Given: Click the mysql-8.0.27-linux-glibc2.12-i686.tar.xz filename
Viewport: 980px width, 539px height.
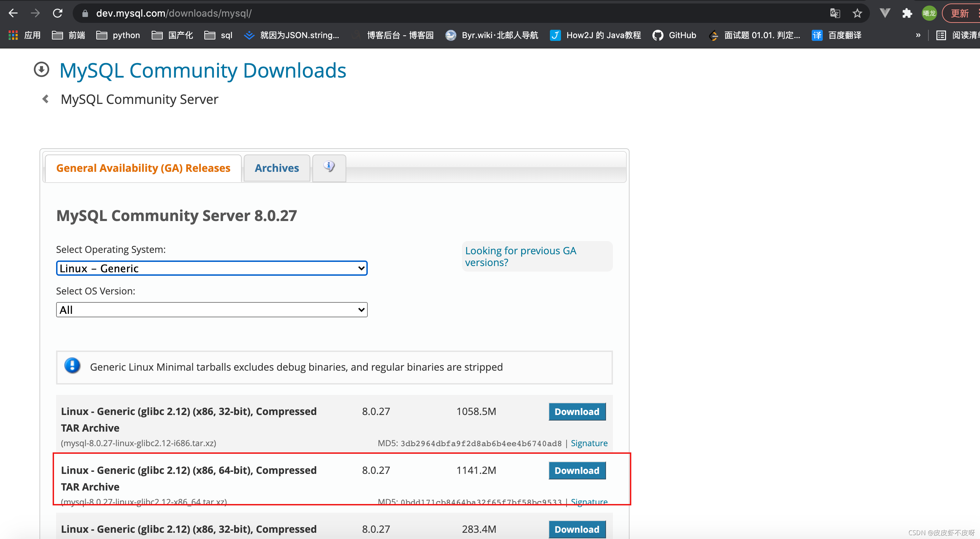Looking at the screenshot, I should click(139, 443).
